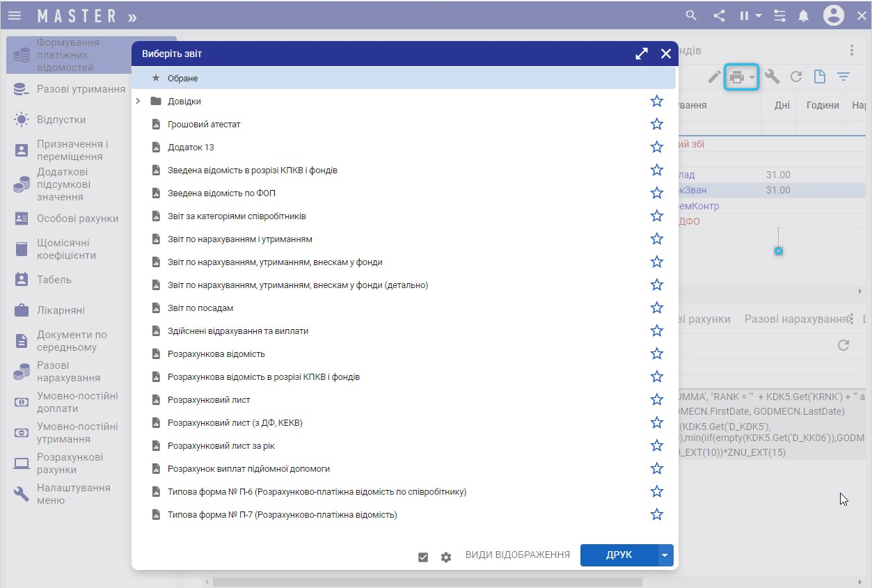Click ВИДИ ВІДОБРАЖЕННЯ button
This screenshot has width=872, height=588.
pos(517,555)
